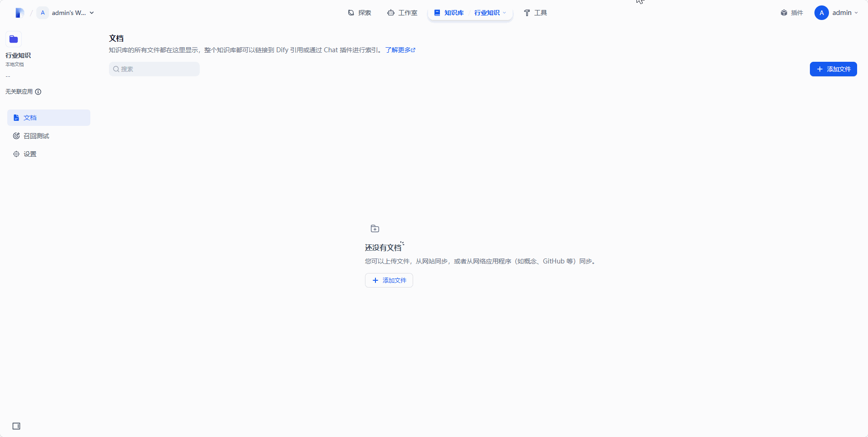
Task: Click the info icon next to 无关联应用
Action: [38, 91]
